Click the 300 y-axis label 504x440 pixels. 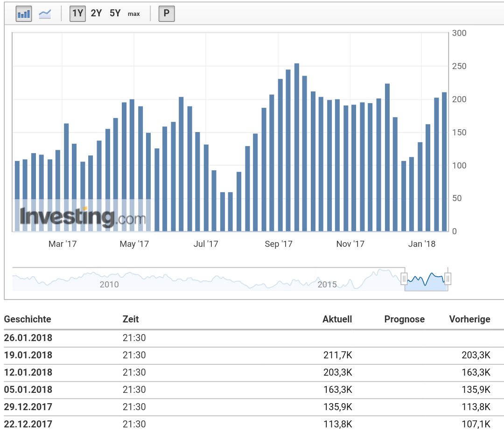point(459,33)
